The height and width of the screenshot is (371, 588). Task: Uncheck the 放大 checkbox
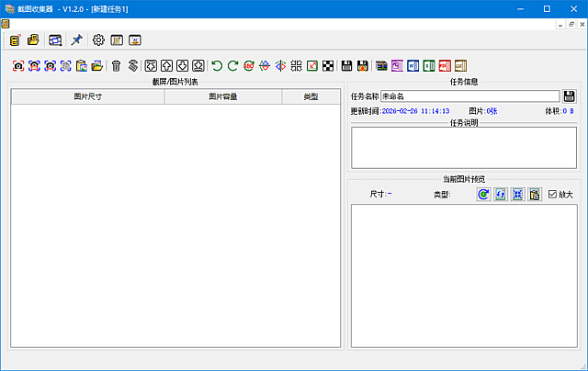click(x=552, y=195)
